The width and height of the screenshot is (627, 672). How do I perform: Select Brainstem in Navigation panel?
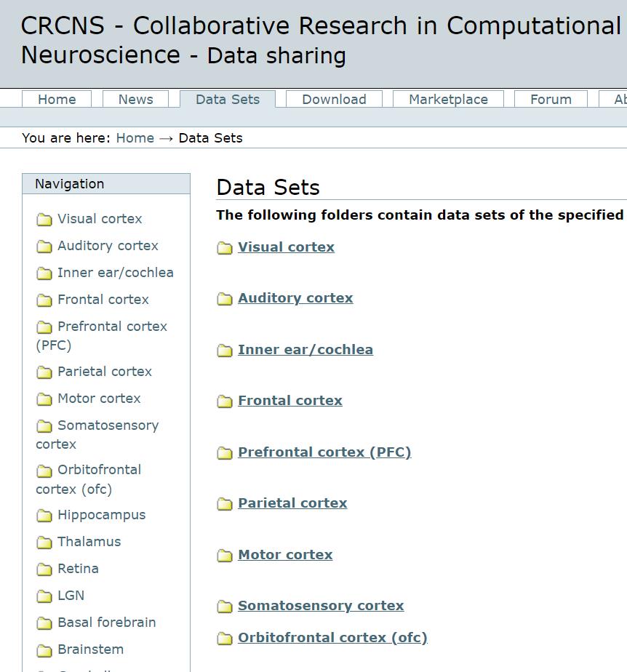[90, 649]
